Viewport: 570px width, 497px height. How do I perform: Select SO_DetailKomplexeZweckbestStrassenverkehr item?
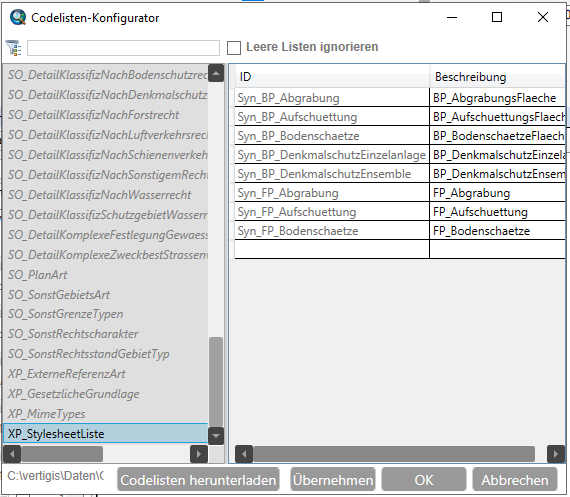click(x=105, y=254)
